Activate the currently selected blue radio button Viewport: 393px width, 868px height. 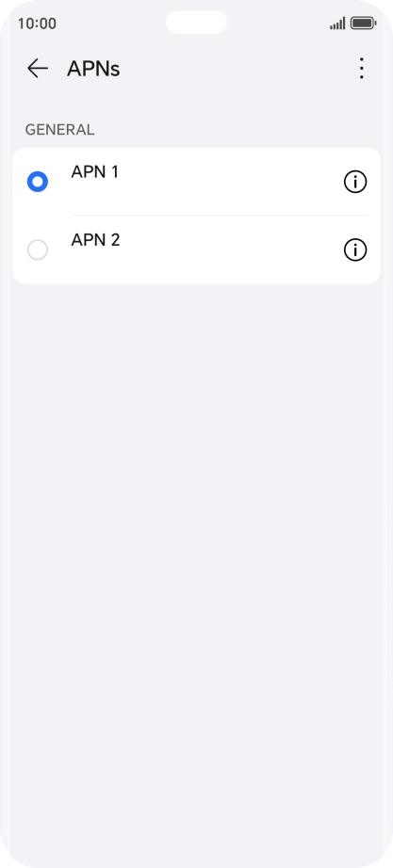38,182
